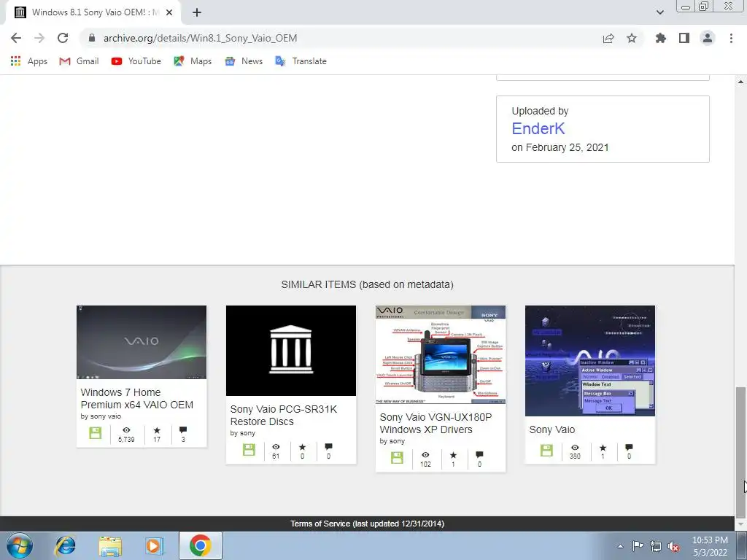The height and width of the screenshot is (560, 747).
Task: Open a new tab with plus button
Action: point(197,12)
